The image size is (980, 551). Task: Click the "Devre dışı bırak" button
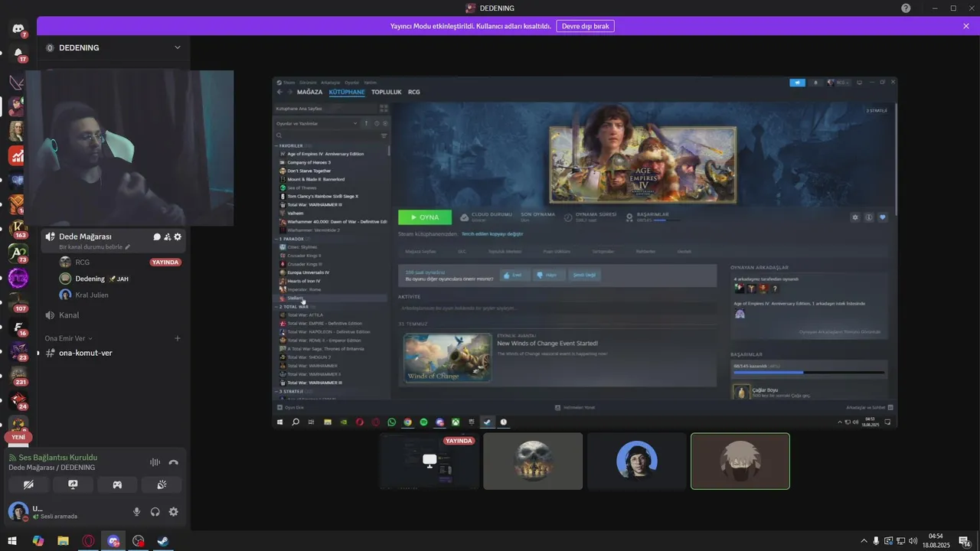[585, 26]
